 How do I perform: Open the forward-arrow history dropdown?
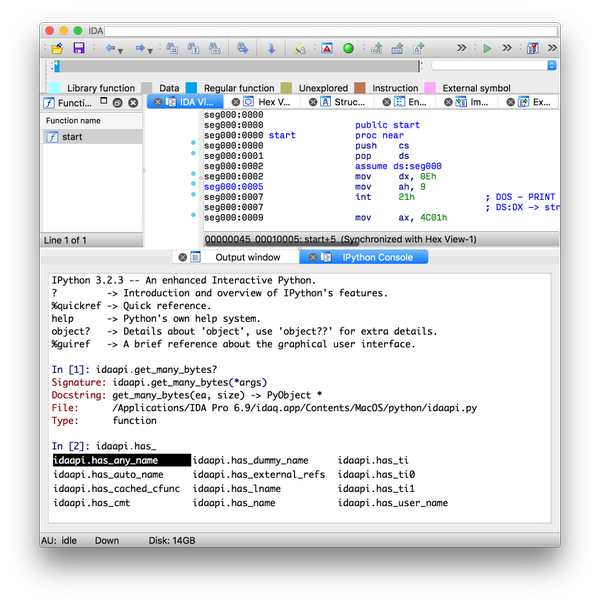pyautogui.click(x=150, y=51)
